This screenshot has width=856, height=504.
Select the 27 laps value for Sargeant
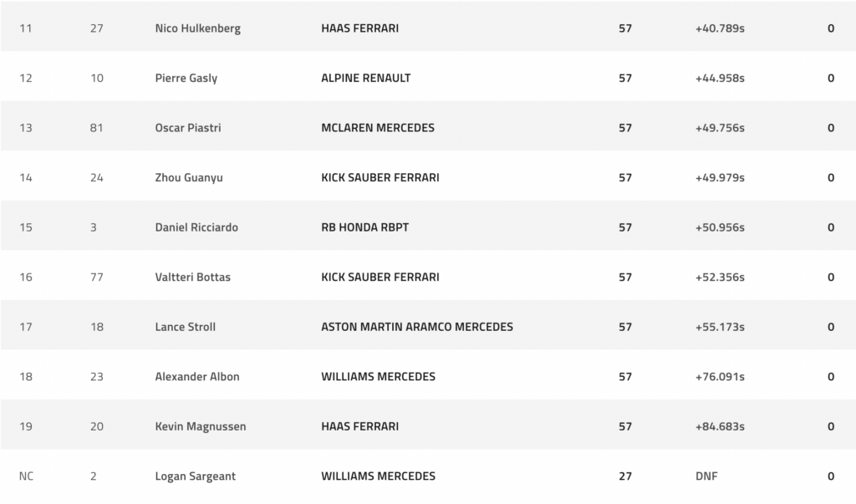pyautogui.click(x=625, y=476)
